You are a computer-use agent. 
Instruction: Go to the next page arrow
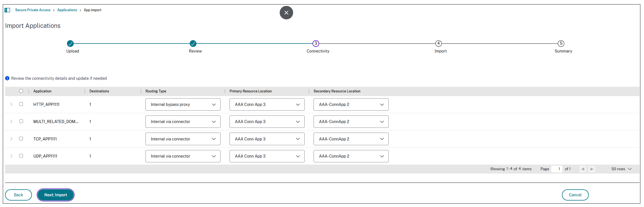tap(592, 169)
